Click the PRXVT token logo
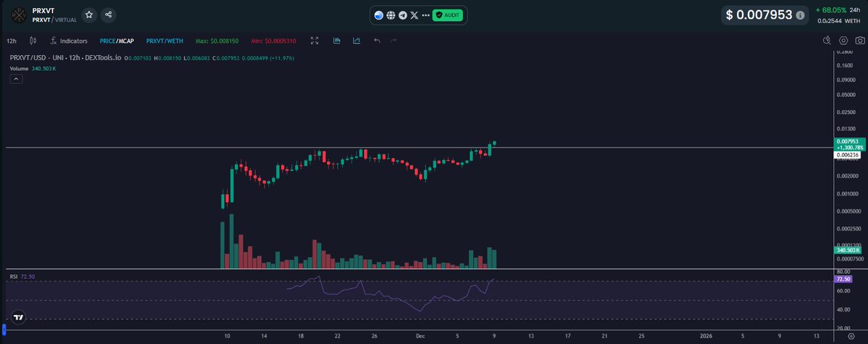This screenshot has width=868, height=344. tap(18, 15)
